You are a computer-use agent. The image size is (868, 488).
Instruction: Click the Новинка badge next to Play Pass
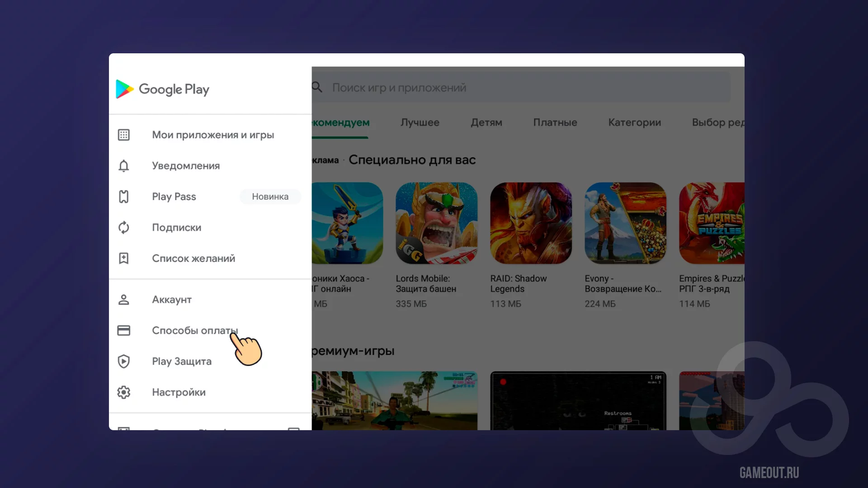click(270, 197)
